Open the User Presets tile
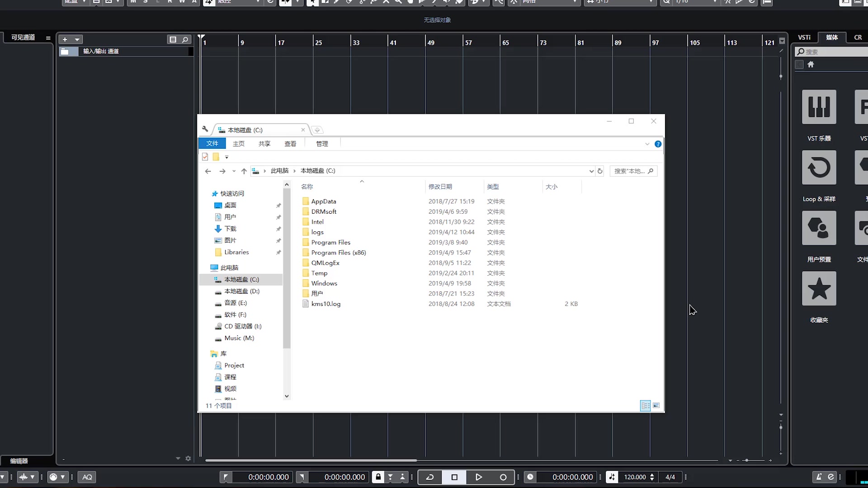The width and height of the screenshot is (868, 488). (x=819, y=228)
